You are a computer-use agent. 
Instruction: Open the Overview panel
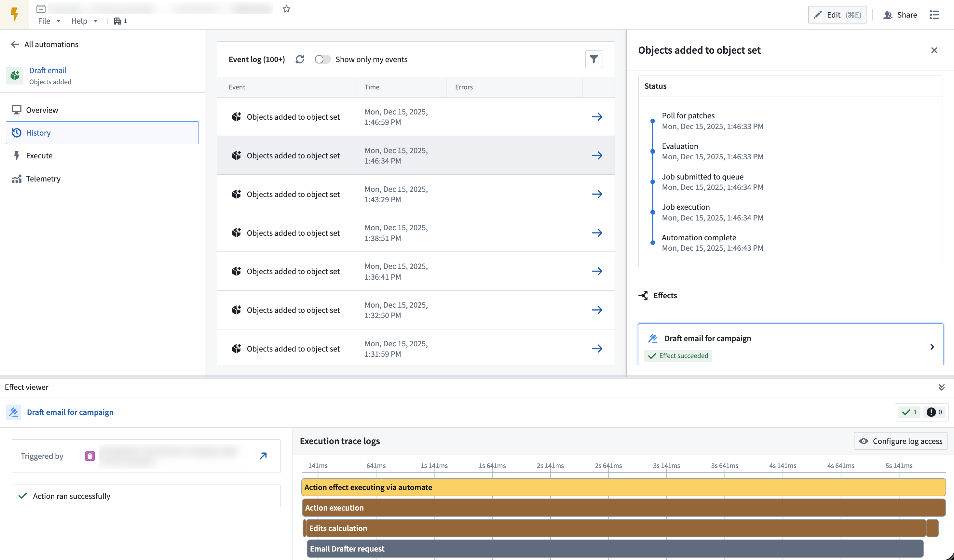coord(42,110)
